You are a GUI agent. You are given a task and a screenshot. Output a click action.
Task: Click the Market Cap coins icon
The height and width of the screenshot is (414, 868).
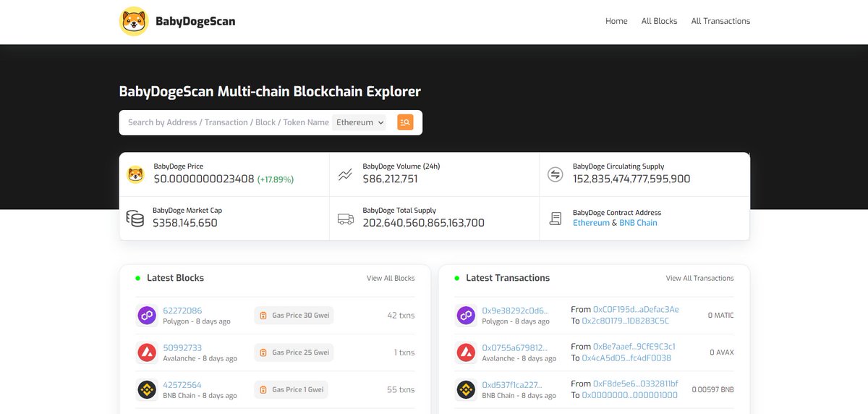click(135, 219)
